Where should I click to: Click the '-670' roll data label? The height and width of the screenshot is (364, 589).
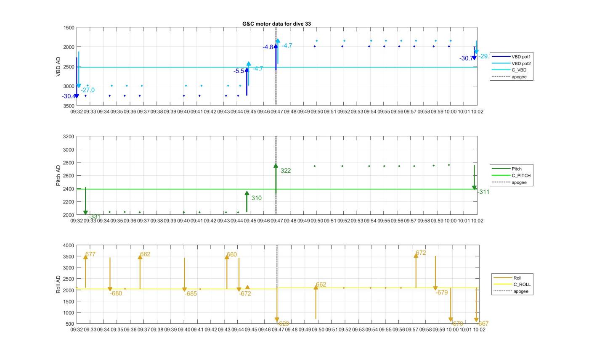pyautogui.click(x=457, y=324)
